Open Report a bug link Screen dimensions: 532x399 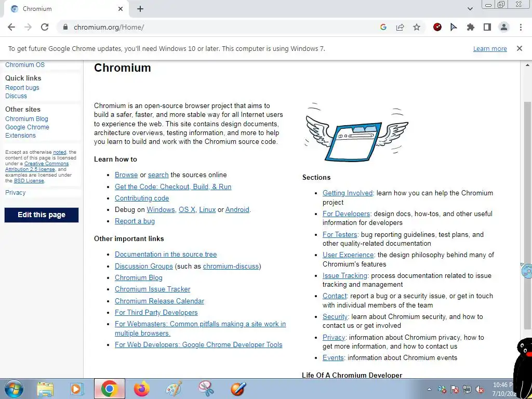click(x=135, y=221)
